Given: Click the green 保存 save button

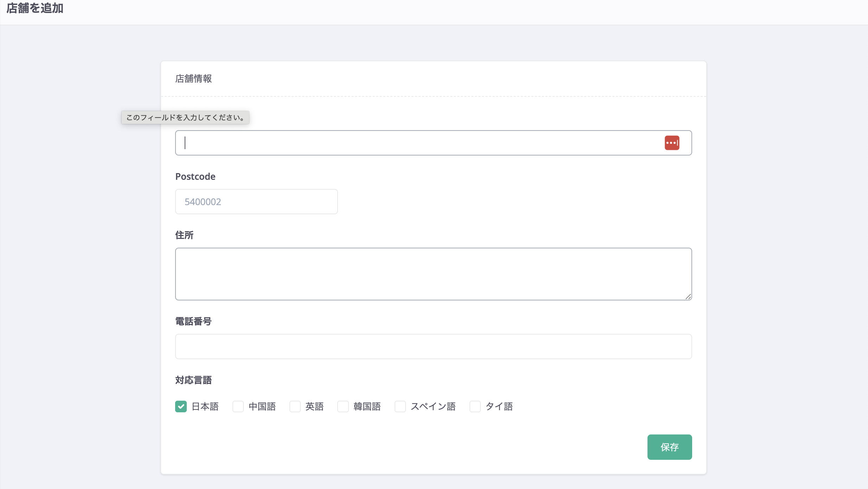Looking at the screenshot, I should pyautogui.click(x=670, y=447).
